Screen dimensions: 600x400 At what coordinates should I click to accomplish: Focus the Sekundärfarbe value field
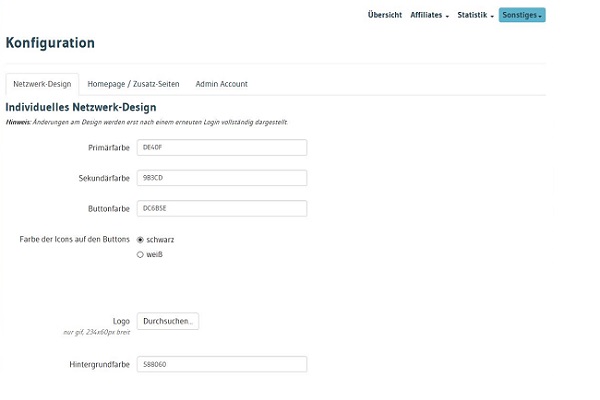221,178
